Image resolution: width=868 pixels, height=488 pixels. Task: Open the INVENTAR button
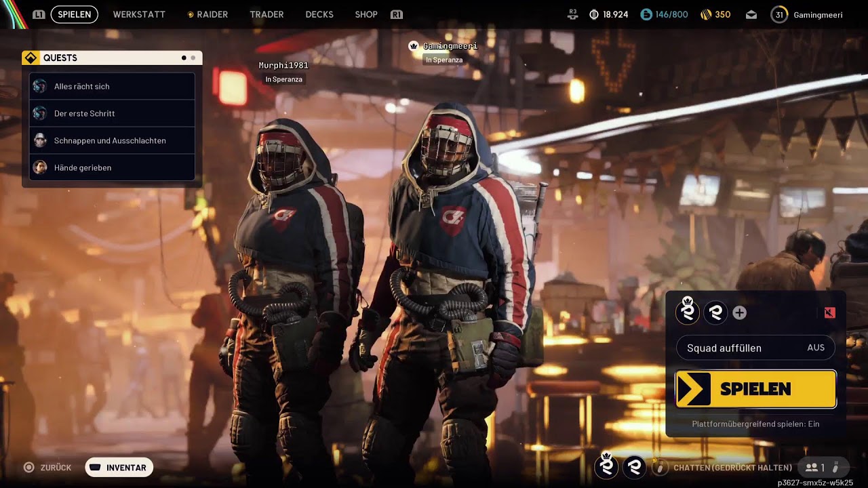[119, 468]
